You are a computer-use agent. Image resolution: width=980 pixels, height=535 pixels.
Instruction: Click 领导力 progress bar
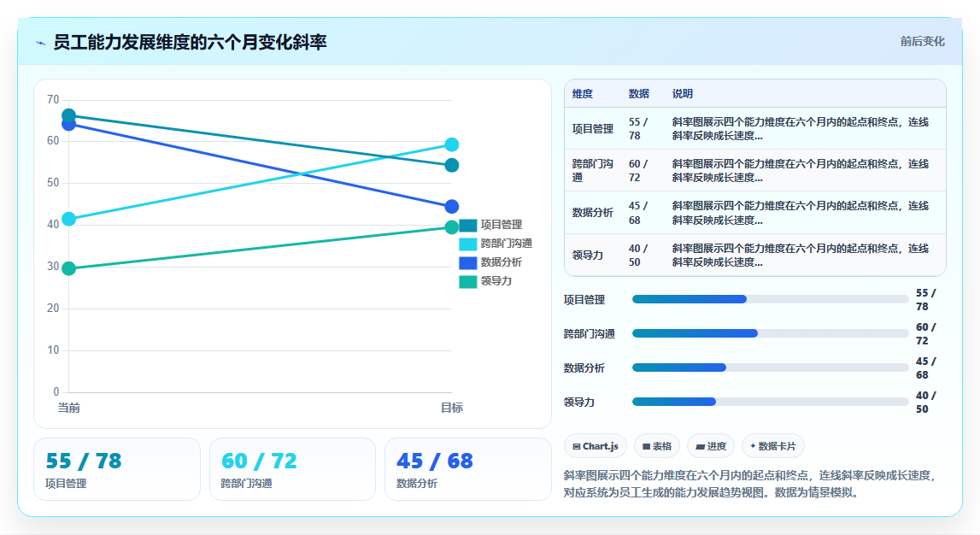770,402
